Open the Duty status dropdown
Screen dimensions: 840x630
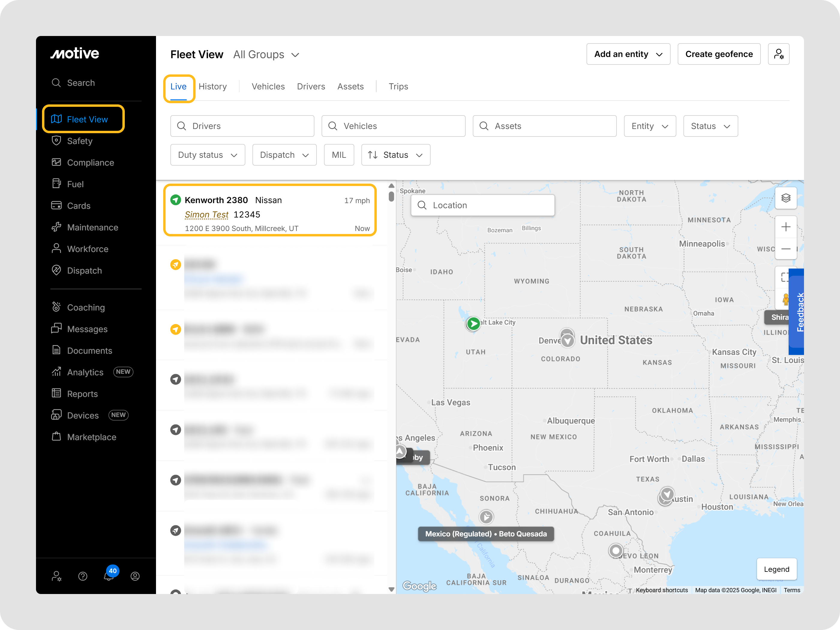[x=207, y=154]
